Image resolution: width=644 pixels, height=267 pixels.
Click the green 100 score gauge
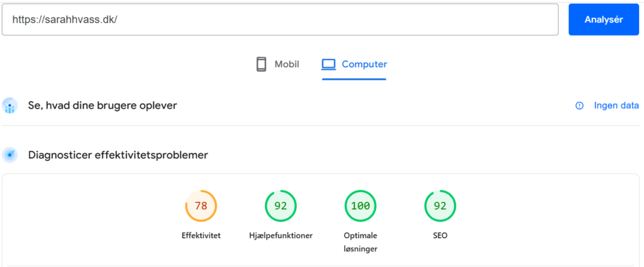360,206
